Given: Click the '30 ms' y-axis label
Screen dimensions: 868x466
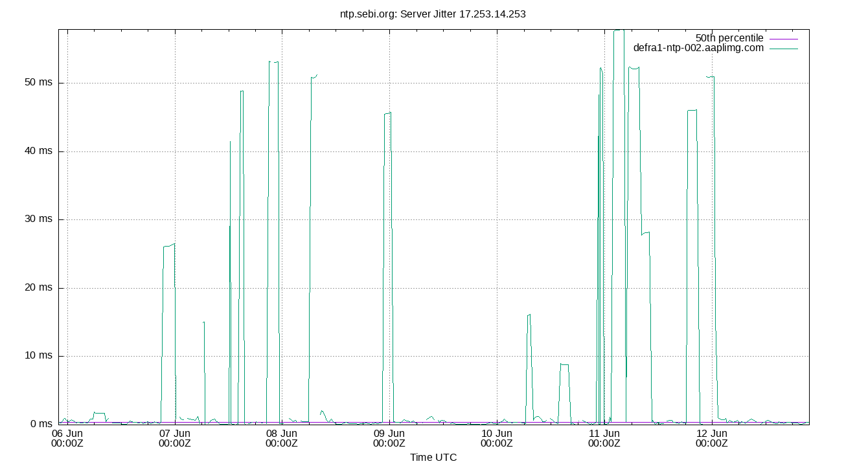Looking at the screenshot, I should (38, 219).
